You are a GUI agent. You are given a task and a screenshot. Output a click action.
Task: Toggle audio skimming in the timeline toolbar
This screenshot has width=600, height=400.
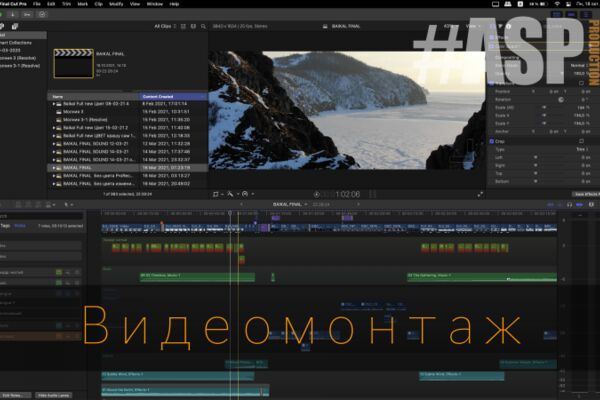click(559, 205)
